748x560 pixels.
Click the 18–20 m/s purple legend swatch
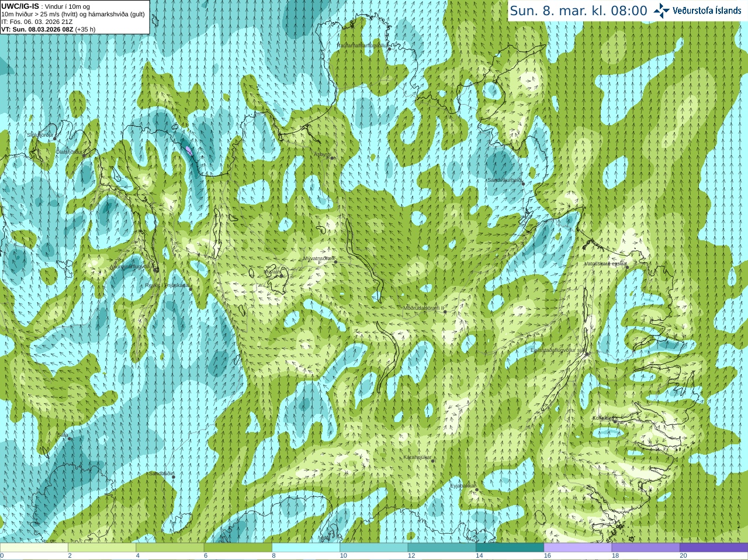(x=646, y=548)
